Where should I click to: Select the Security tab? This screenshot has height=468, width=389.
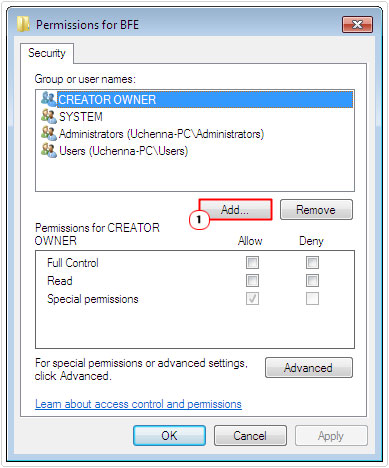[47, 53]
